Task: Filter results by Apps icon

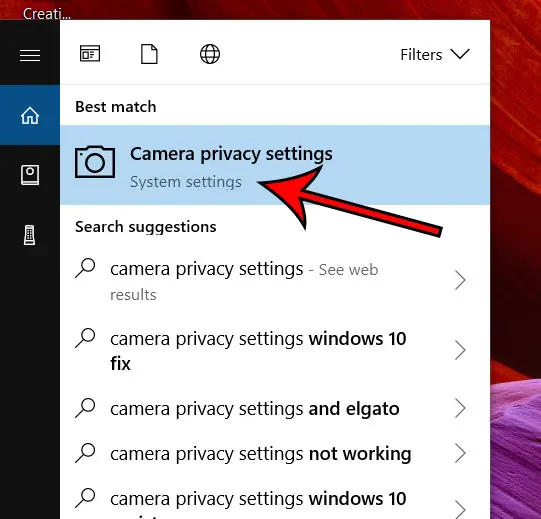Action: coord(90,54)
